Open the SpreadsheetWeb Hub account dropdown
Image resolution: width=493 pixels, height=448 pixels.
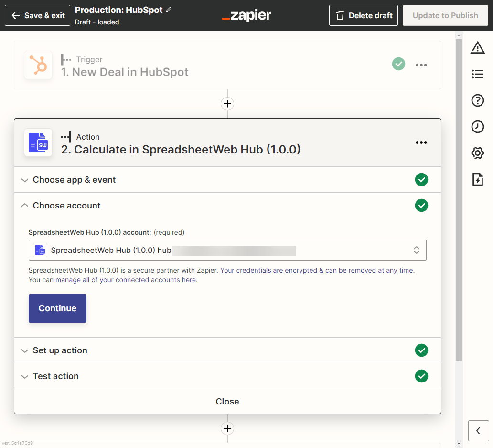click(x=227, y=250)
